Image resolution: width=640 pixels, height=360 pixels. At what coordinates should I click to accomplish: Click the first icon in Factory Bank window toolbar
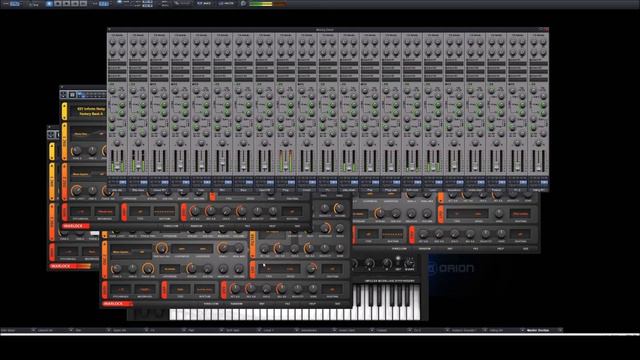pyautogui.click(x=64, y=95)
